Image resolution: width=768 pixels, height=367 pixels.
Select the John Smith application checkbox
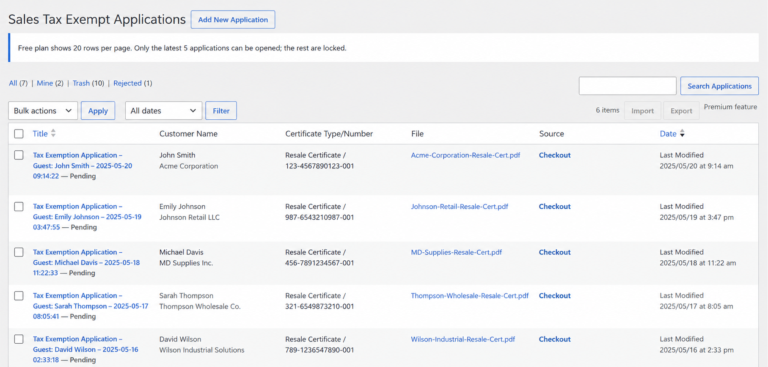[x=19, y=155]
